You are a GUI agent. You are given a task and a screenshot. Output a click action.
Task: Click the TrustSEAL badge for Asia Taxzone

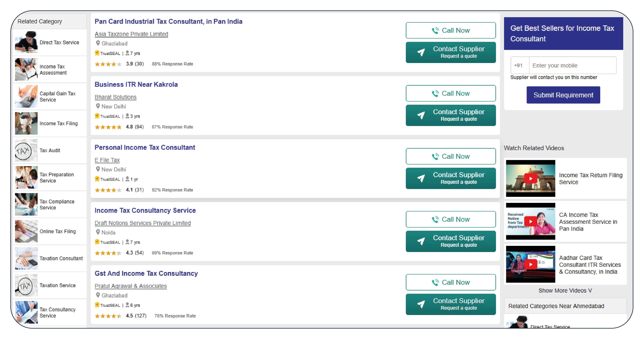(107, 53)
